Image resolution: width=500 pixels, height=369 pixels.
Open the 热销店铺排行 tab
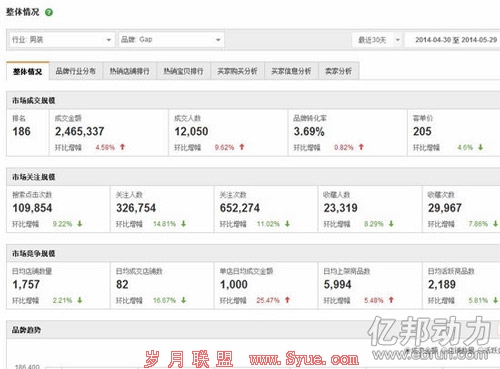click(x=130, y=71)
